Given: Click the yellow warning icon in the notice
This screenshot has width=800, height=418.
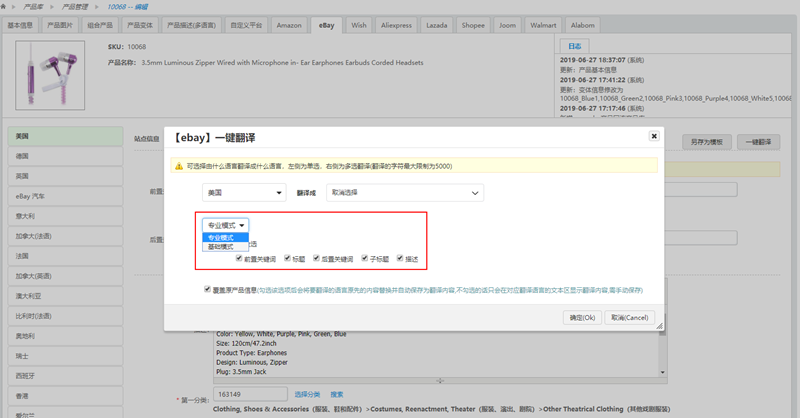Looking at the screenshot, I should (179, 165).
